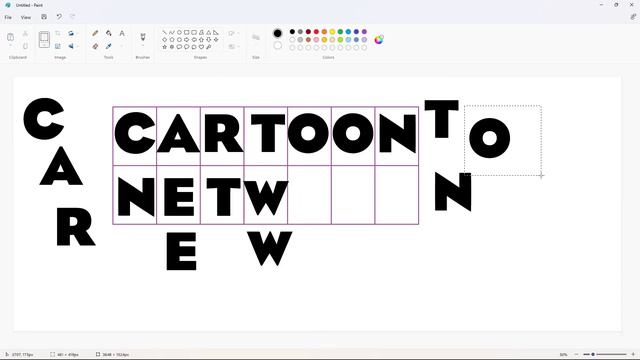This screenshot has height=360, width=640.
Task: Open the Edit colors wheel
Action: tap(379, 40)
